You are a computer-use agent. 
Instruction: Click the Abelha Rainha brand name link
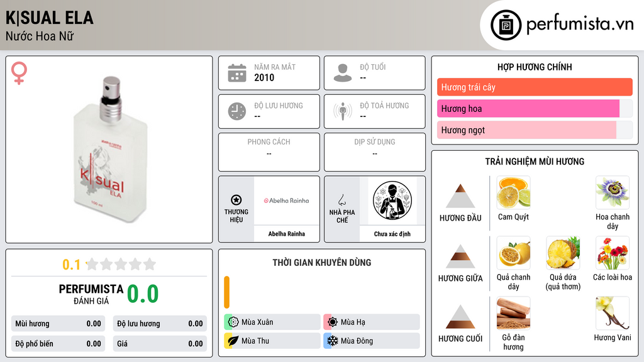[x=286, y=234]
